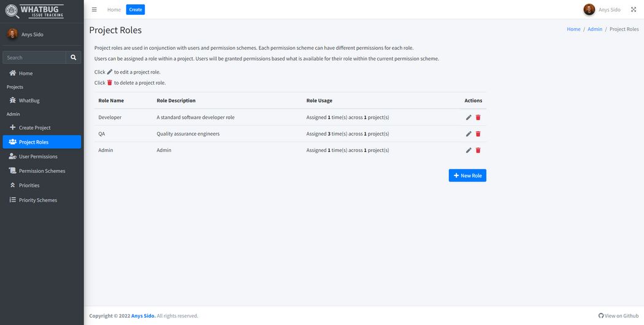Go to Create Project in the sidebar

pyautogui.click(x=34, y=128)
